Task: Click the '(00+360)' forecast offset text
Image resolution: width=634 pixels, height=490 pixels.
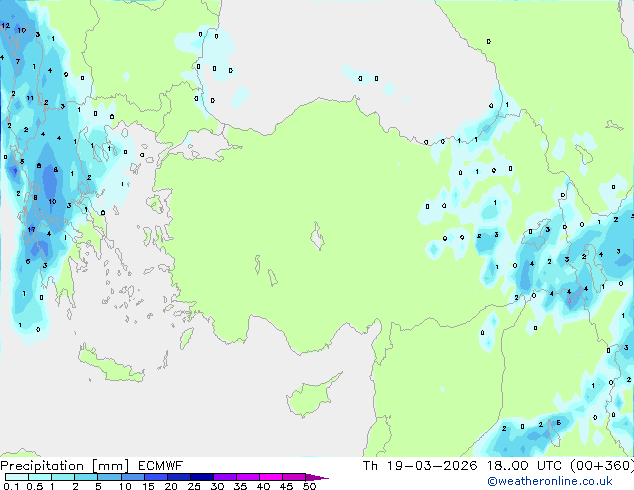Action: pyautogui.click(x=602, y=466)
